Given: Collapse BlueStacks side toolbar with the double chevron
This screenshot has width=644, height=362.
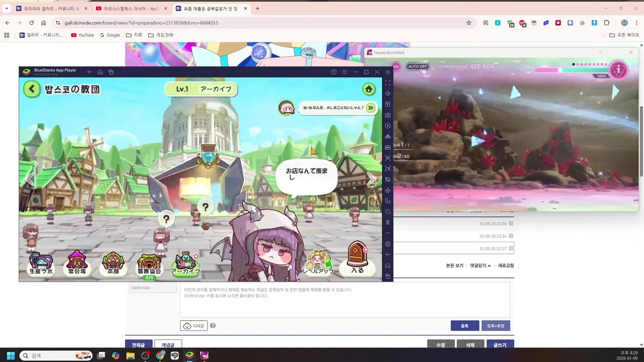Looking at the screenshot, I should pos(388,72).
